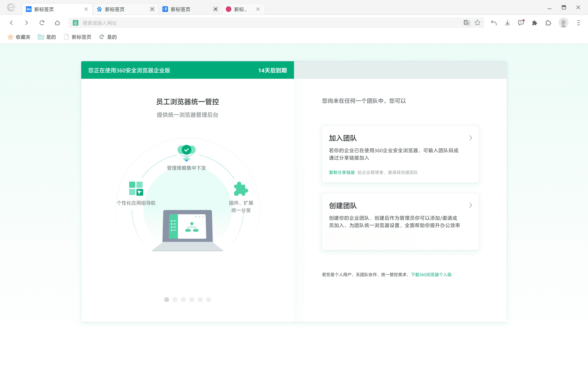Go to homepage via the home icon

(57, 23)
